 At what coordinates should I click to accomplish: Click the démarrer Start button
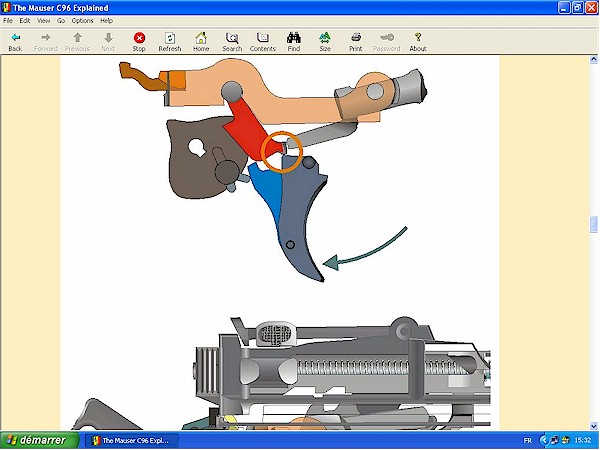39,440
